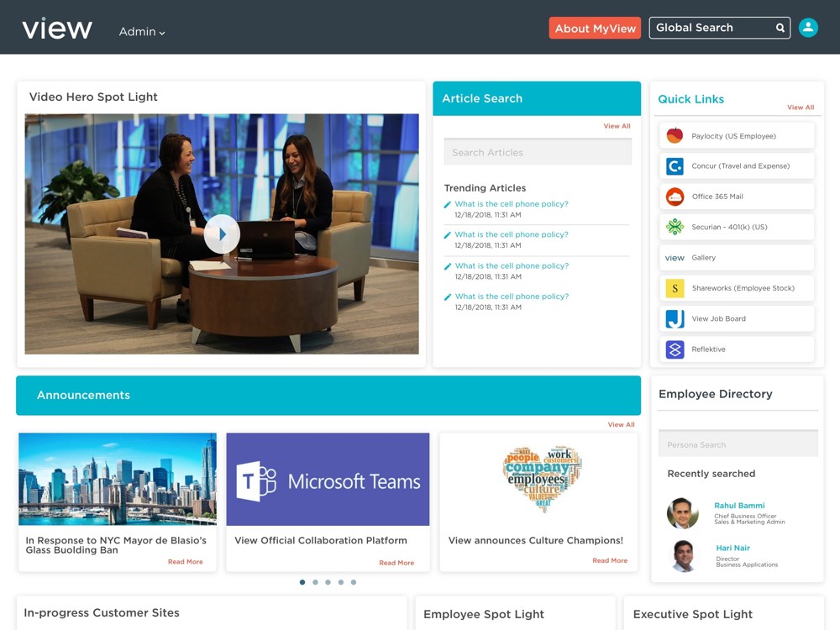Open Rahul Bammi profile link

tap(739, 505)
